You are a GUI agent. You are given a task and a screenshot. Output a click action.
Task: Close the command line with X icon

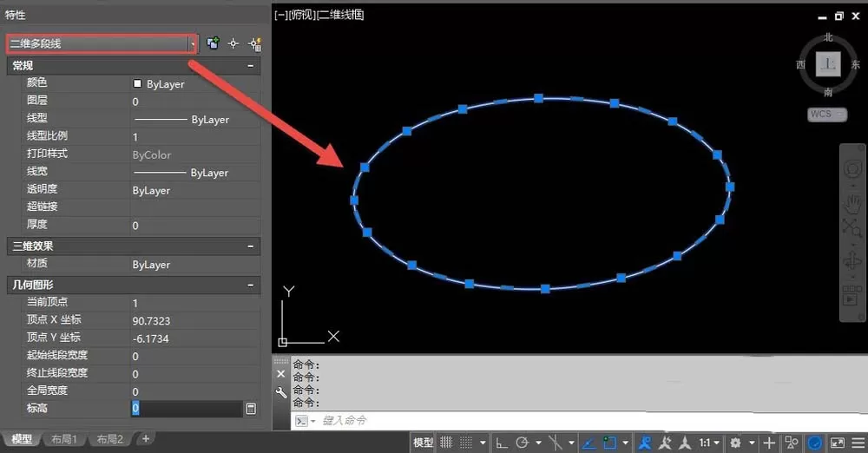point(280,374)
